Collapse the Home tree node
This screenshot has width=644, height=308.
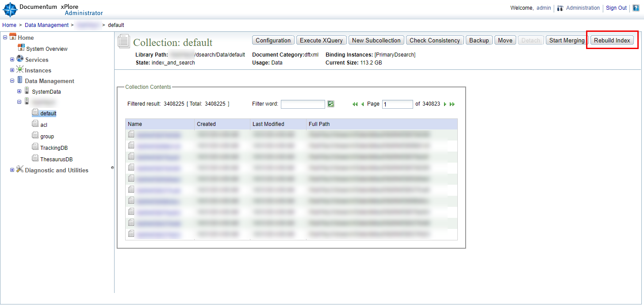(x=5, y=38)
